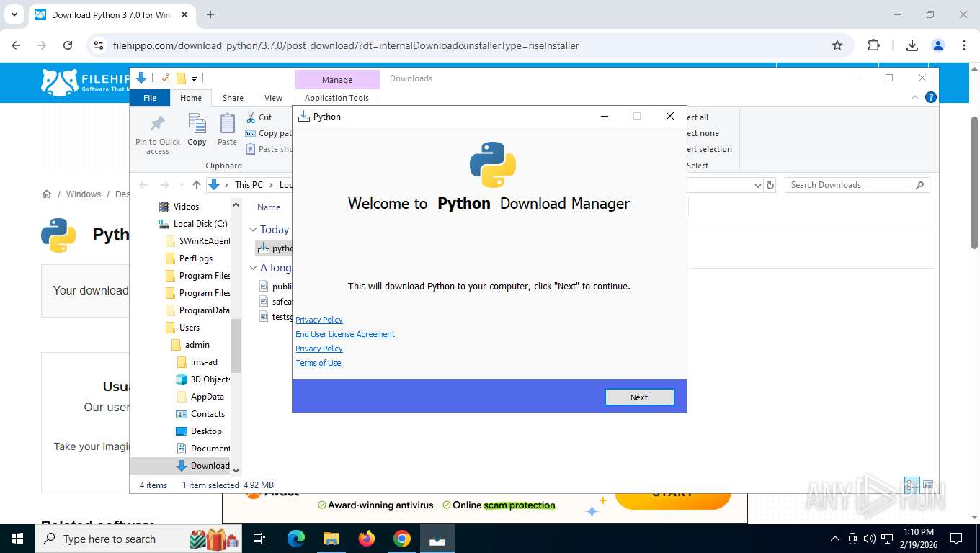The height and width of the screenshot is (553, 980).
Task: Open Microsoft Edge from taskbar
Action: (x=296, y=539)
